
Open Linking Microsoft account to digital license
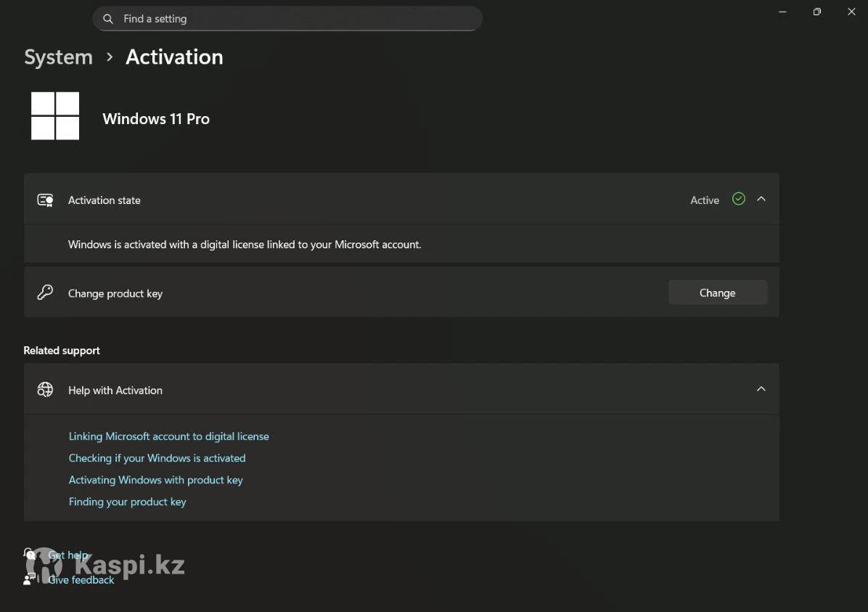click(x=168, y=436)
